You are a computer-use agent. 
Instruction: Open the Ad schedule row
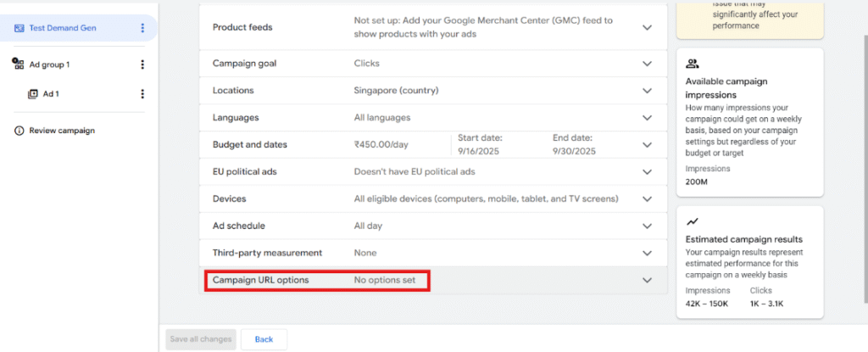click(x=432, y=226)
